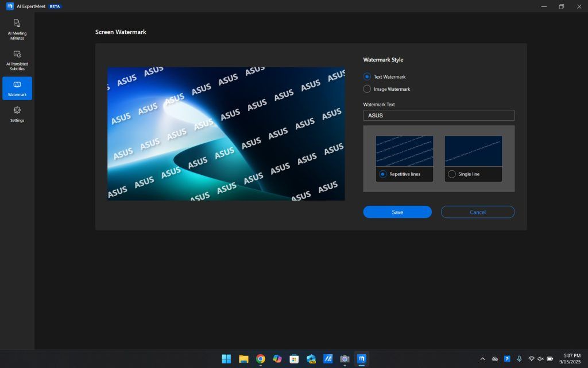Viewport: 588px width, 368px height.
Task: Open Wi-Fi network settings in the tray
Action: [531, 359]
